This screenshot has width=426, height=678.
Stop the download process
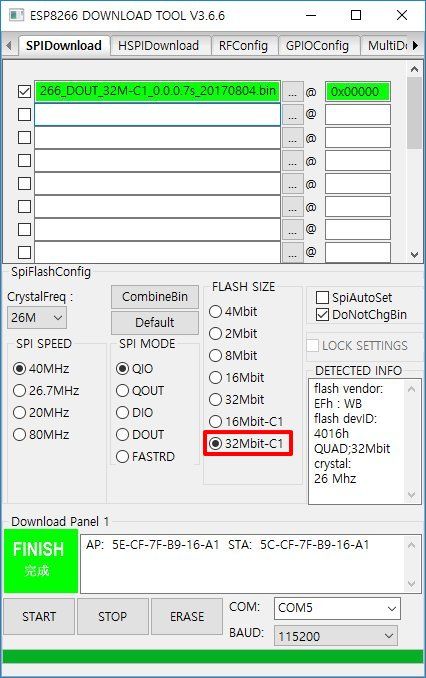[x=112, y=616]
